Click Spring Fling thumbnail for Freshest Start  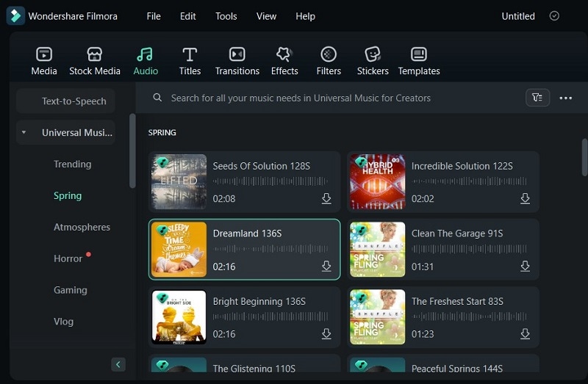tap(377, 317)
